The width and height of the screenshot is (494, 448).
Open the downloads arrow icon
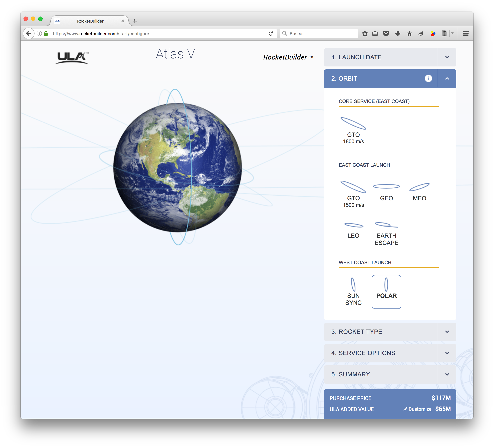[x=397, y=34]
